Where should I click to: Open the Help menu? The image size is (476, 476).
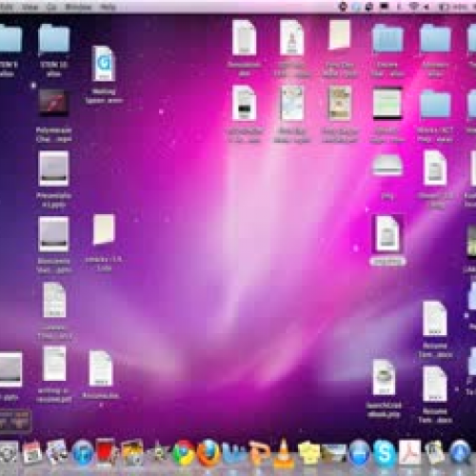(108, 7)
